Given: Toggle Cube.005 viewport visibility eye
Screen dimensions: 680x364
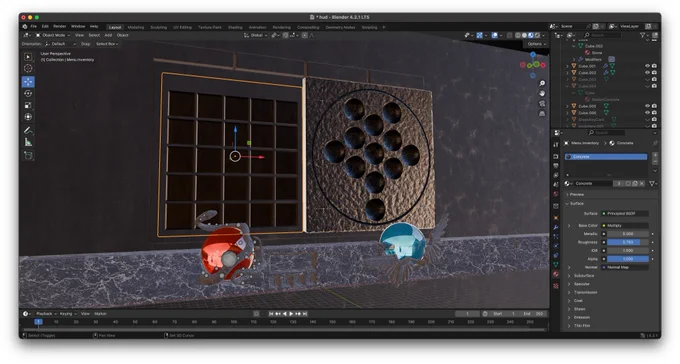Looking at the screenshot, I should click(x=647, y=106).
